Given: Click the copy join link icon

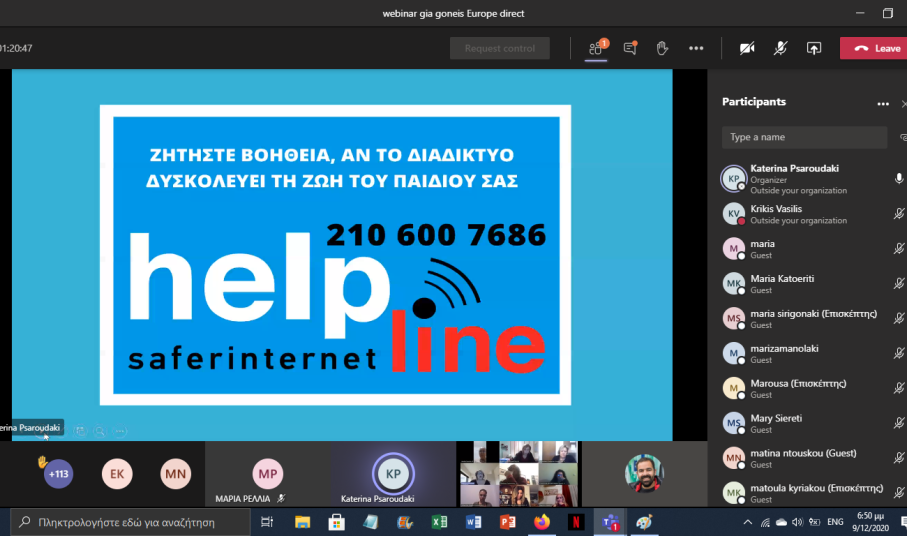Looking at the screenshot, I should click(903, 137).
